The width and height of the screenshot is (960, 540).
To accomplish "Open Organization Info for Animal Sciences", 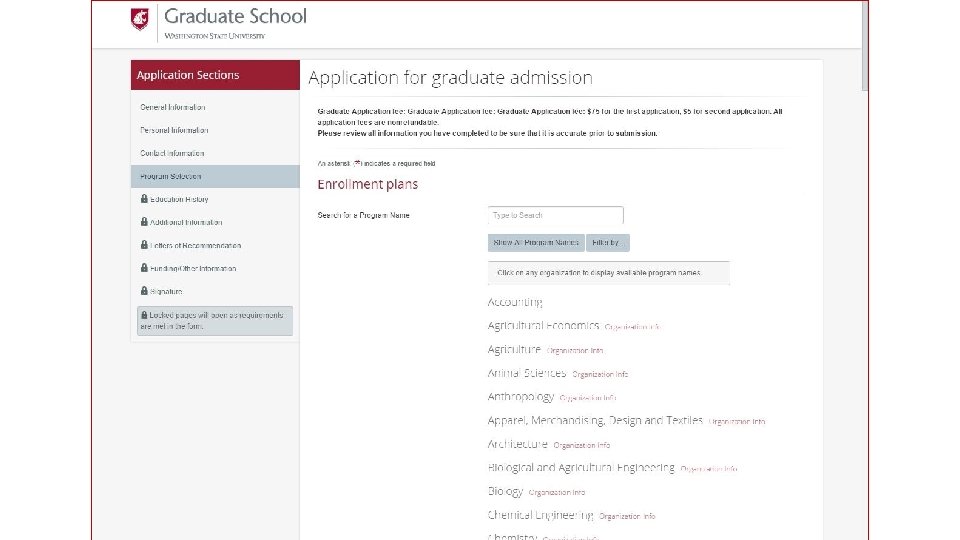I will pos(600,374).
